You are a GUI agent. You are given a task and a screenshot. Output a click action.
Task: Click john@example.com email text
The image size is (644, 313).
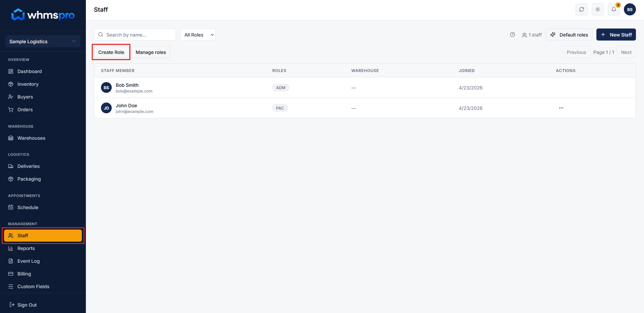pos(135,112)
